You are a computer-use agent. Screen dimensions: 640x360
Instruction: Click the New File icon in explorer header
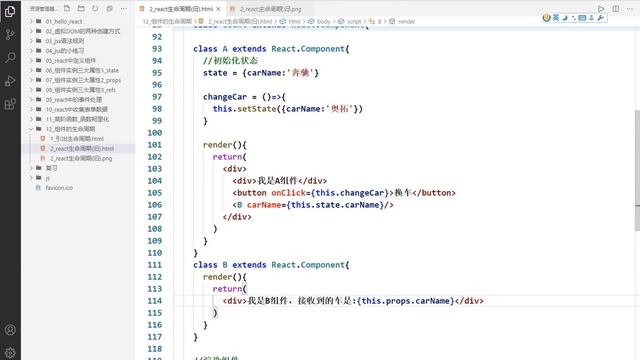(67, 8)
